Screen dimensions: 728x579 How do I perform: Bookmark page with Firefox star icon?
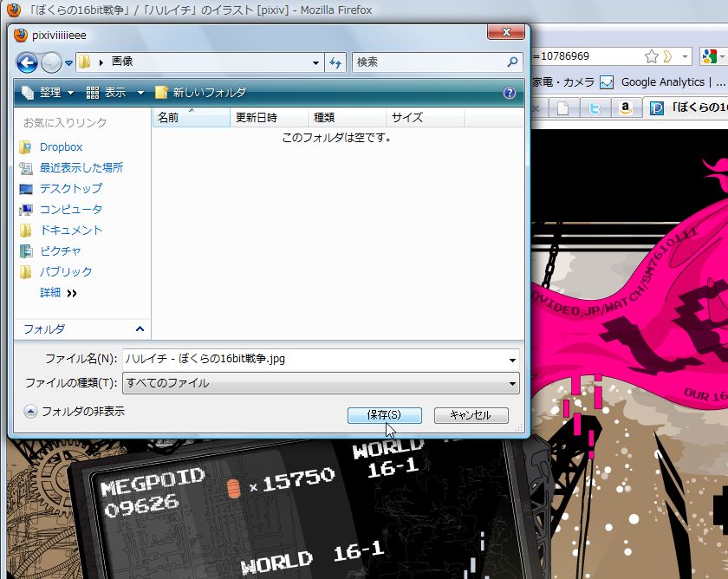click(652, 56)
